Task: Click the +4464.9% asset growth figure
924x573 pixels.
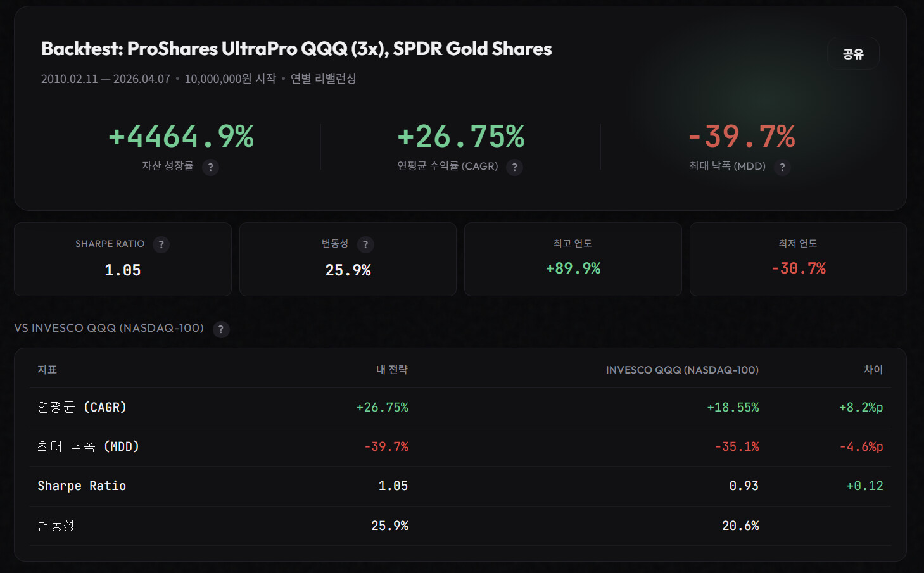Action: coord(181,137)
